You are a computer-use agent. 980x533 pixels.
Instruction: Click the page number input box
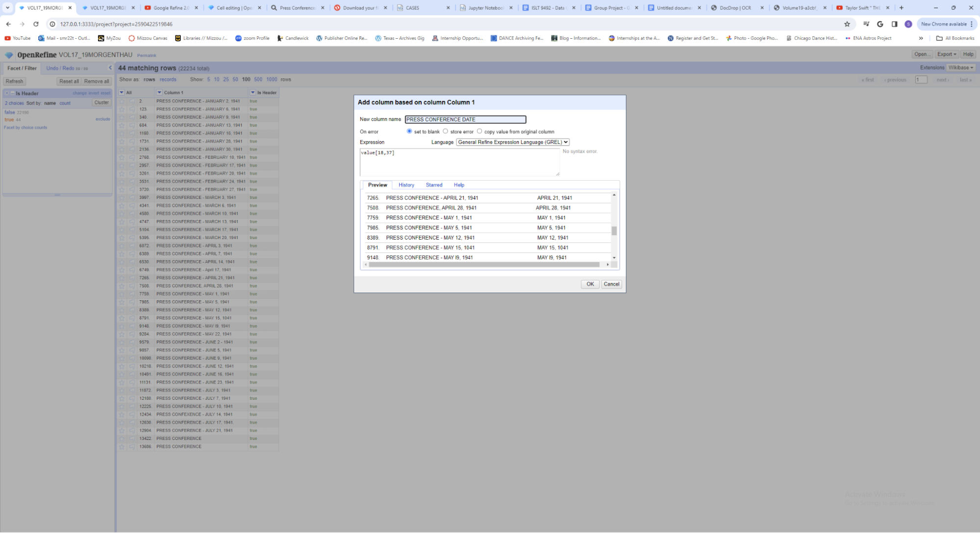click(921, 80)
